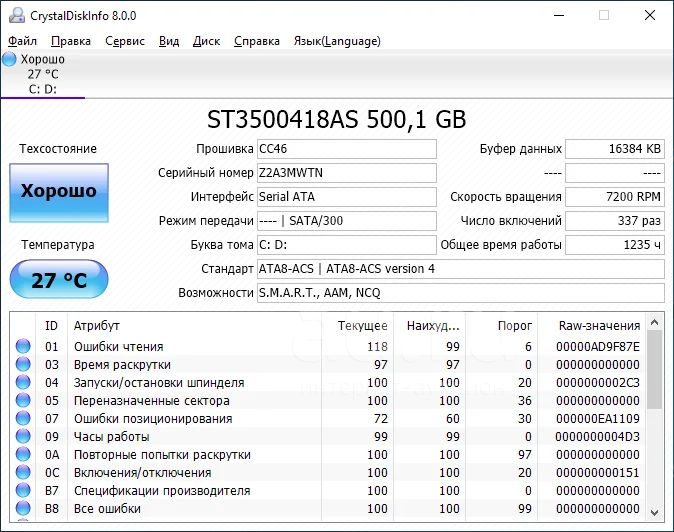The height and width of the screenshot is (532, 674).
Task: Click status icon for 07 Ошибки позиционирования
Action: 23,418
